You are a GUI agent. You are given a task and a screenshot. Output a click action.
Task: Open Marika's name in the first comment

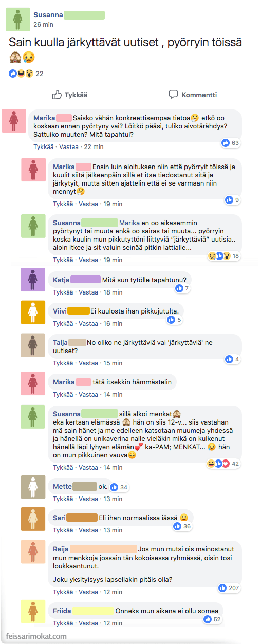[44, 118]
